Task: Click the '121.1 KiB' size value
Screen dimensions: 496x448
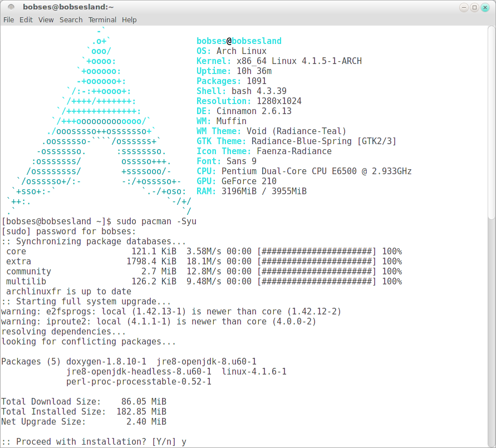Action: tap(154, 252)
